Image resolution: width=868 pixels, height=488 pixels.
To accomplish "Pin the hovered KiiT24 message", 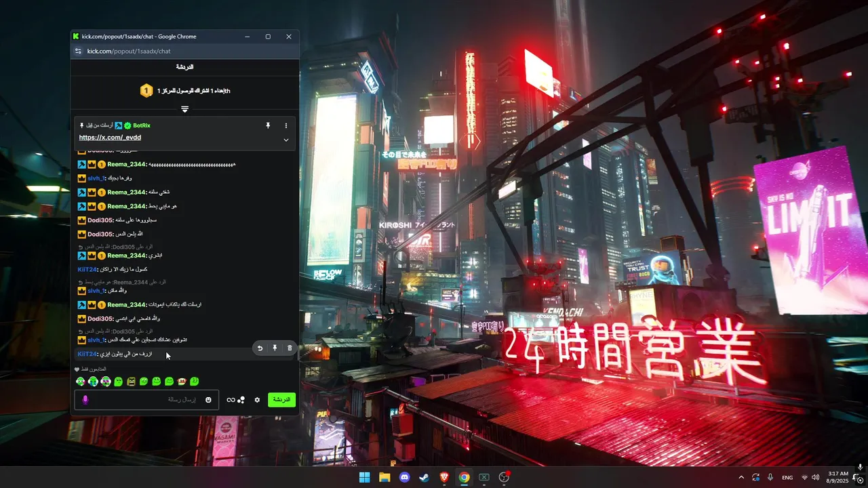I will tap(275, 348).
